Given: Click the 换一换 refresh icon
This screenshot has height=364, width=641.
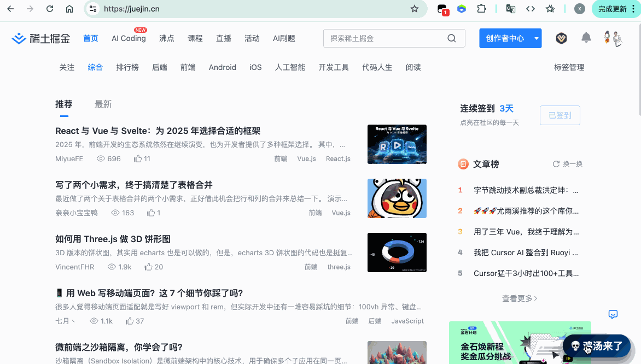Looking at the screenshot, I should (x=556, y=164).
